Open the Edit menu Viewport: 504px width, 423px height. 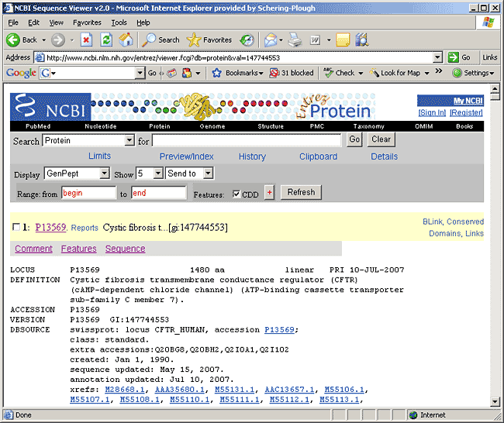pos(33,22)
